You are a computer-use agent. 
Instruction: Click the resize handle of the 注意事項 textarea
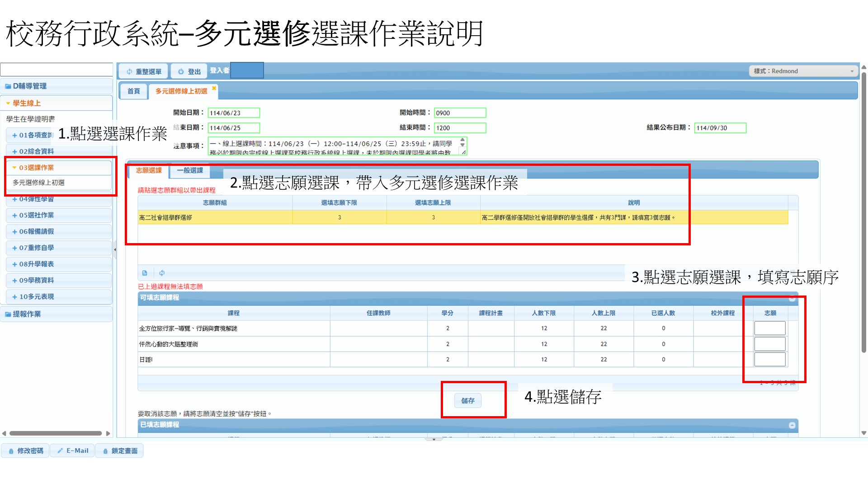463,152
